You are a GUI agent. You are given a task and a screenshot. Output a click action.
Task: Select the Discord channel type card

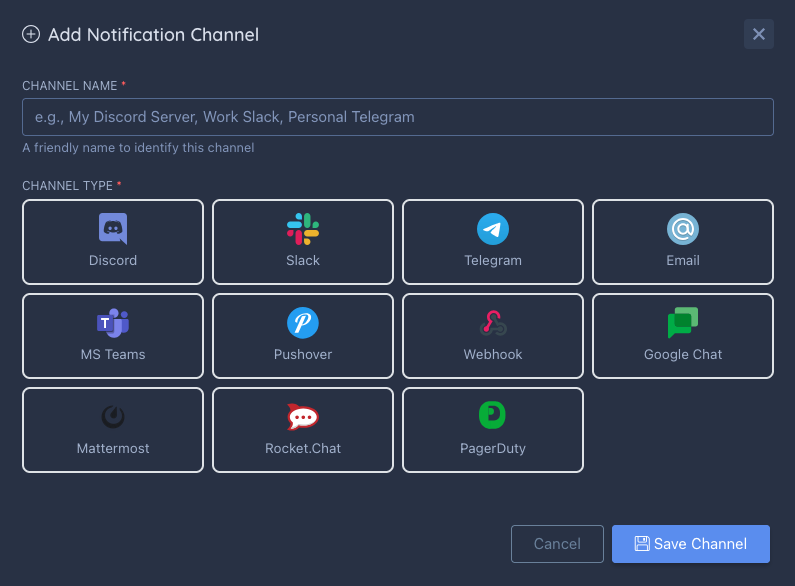pyautogui.click(x=113, y=242)
